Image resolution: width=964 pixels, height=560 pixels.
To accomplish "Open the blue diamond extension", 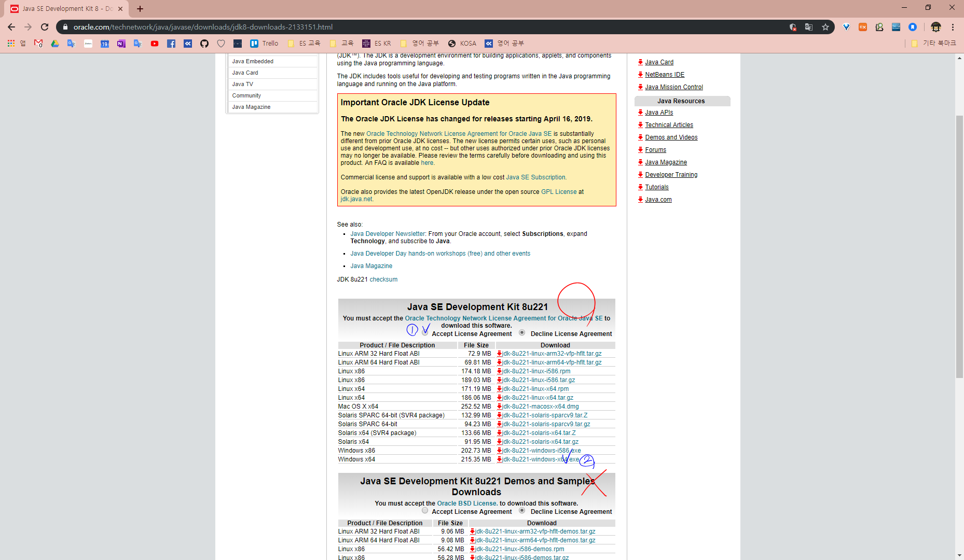I will click(846, 27).
